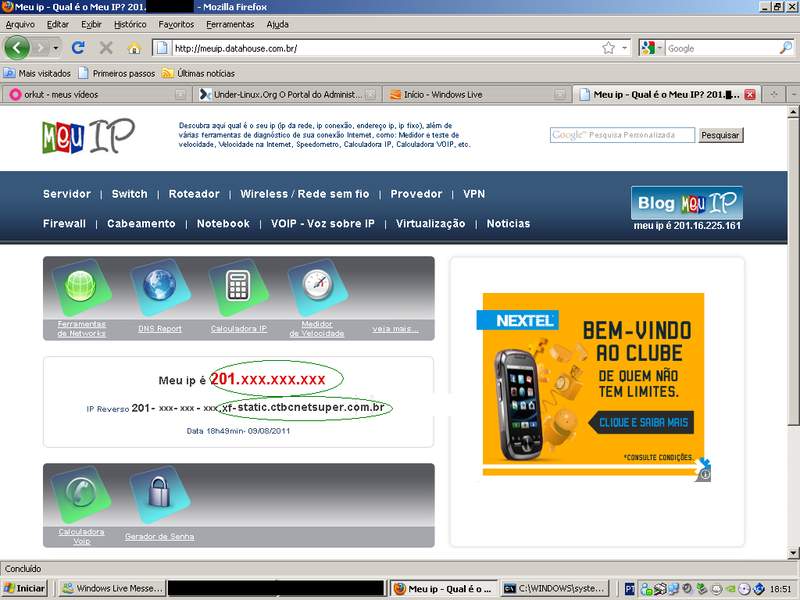Stop loading with the X toolbar icon

[x=106, y=48]
